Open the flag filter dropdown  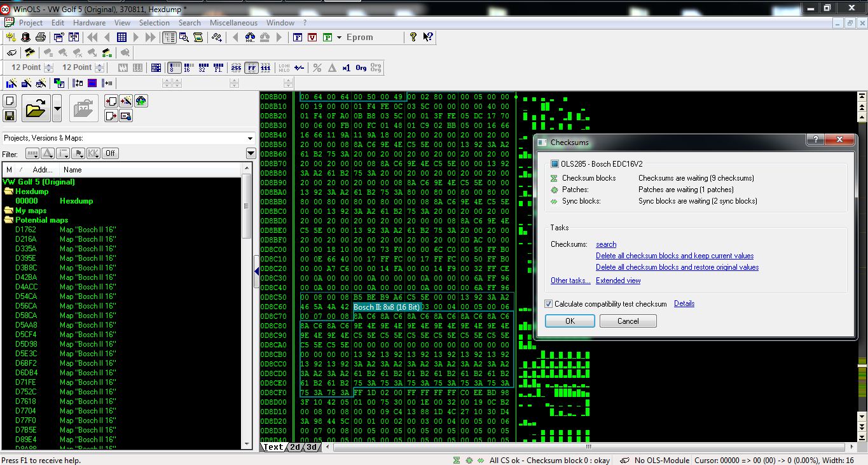(x=78, y=153)
